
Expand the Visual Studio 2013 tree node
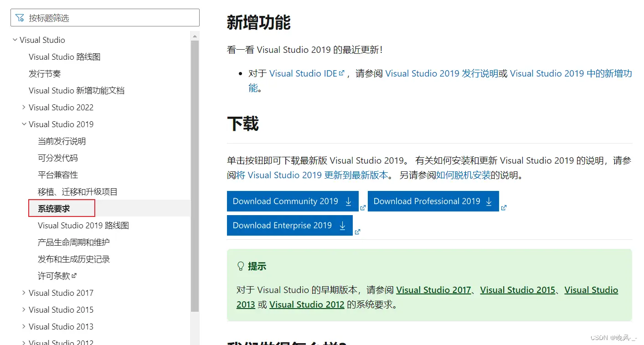tap(24, 326)
